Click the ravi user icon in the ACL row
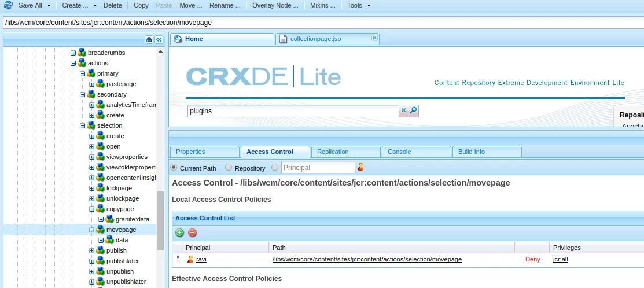Viewport: 644px width, 288px height. pos(190,259)
